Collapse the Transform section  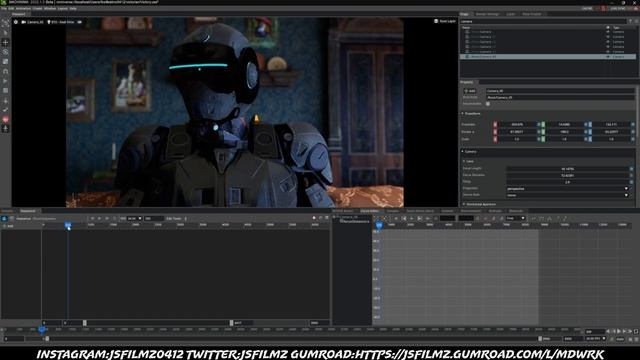tap(471, 113)
